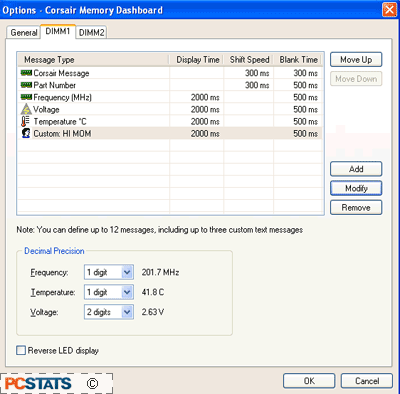Viewport: 400px width, 394px height.
Task: Select the Frequency (MHz) row
Action: [x=170, y=97]
